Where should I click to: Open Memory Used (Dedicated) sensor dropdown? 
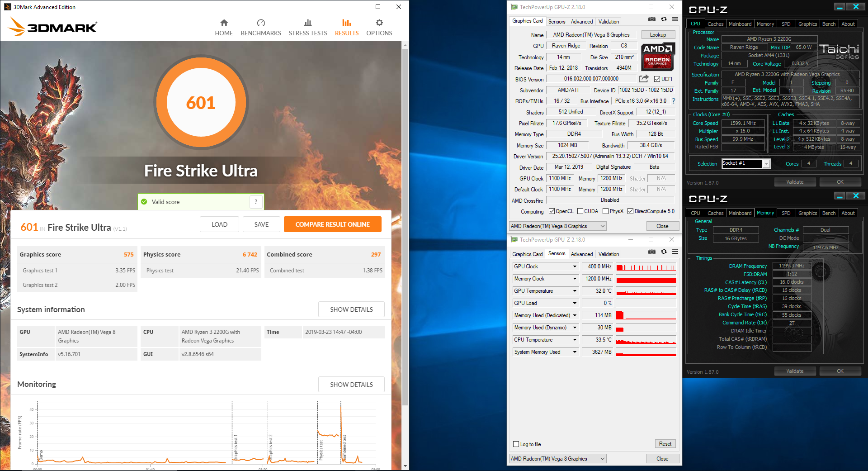(x=575, y=315)
